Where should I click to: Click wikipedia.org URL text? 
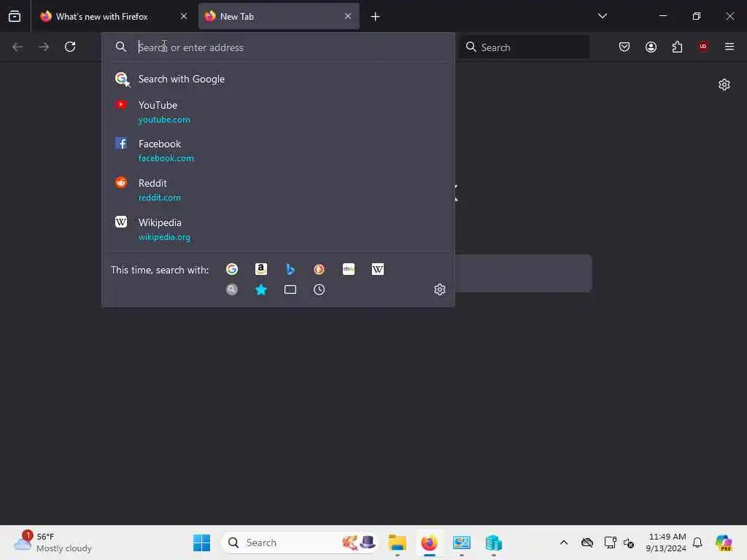164,237
